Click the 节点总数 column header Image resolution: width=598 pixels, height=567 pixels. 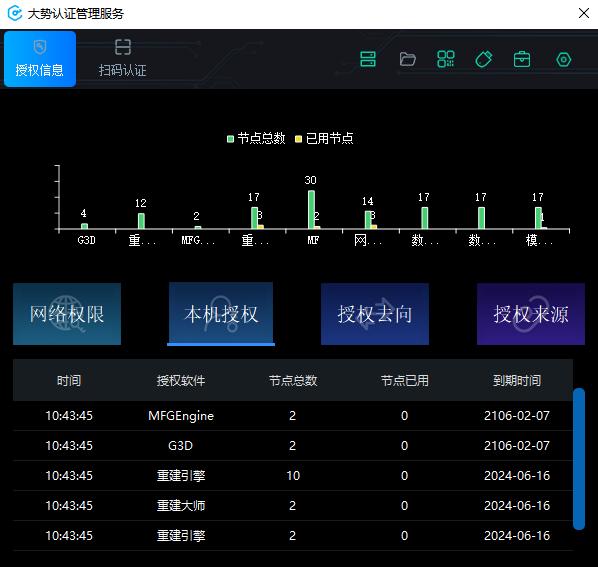[293, 380]
